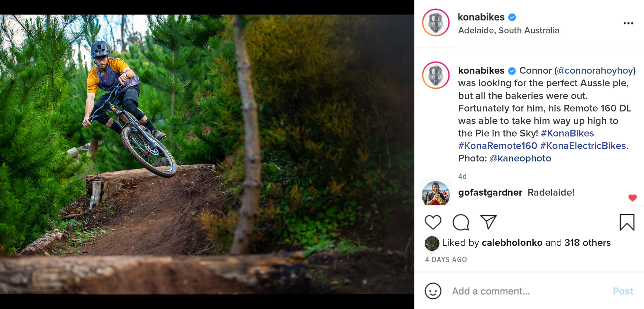Screen dimensions: 644x309
Task: Open the #KonaElectricBikes hashtag
Action: 584,146
